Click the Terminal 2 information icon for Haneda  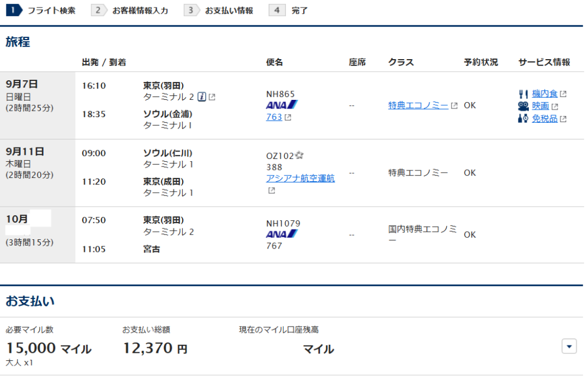pos(202,97)
